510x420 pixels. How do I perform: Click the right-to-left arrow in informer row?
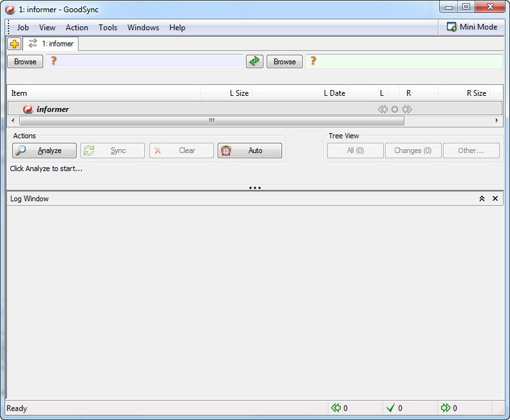coord(383,109)
